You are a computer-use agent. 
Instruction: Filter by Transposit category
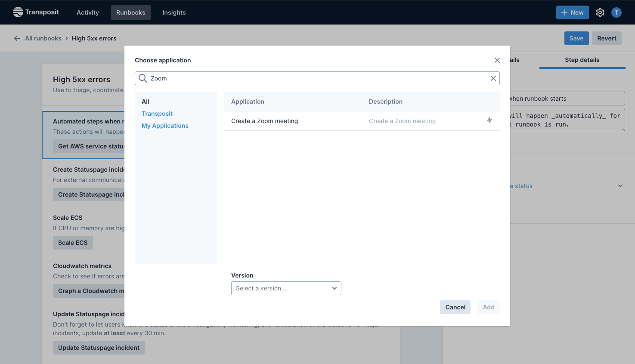[157, 114]
